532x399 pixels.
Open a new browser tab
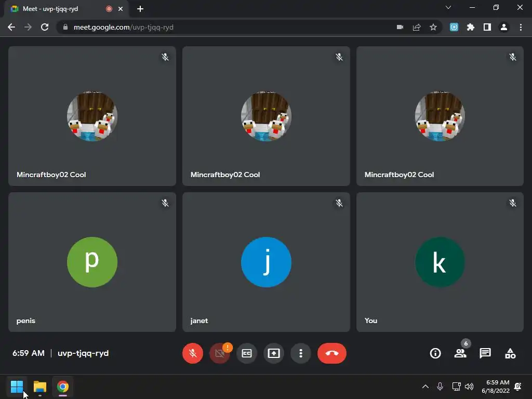click(x=140, y=9)
